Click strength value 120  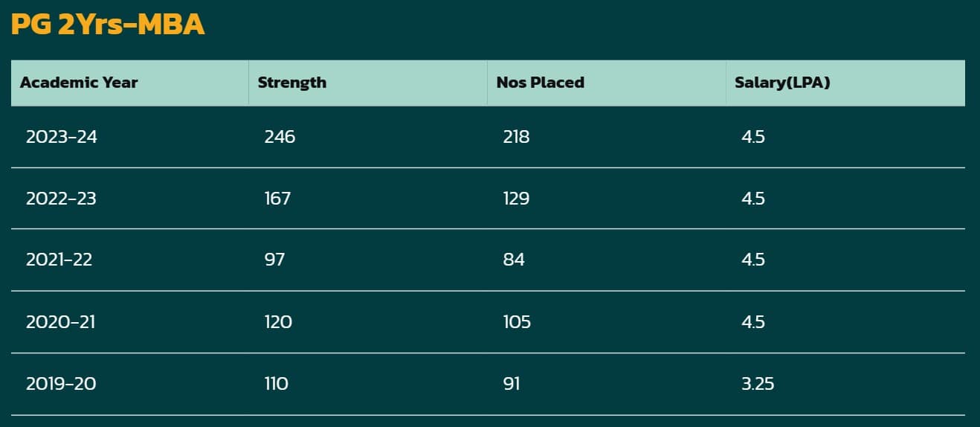pos(278,322)
